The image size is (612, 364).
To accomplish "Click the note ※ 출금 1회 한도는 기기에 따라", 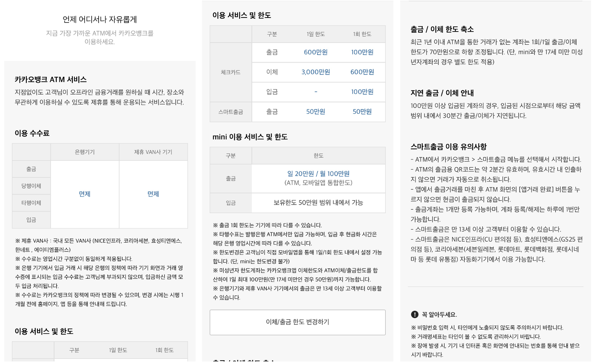I will point(268,225).
